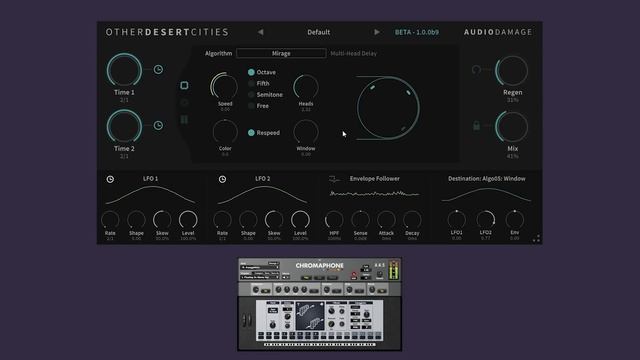Toggle LFO 2 sync clock icon

point(222,179)
